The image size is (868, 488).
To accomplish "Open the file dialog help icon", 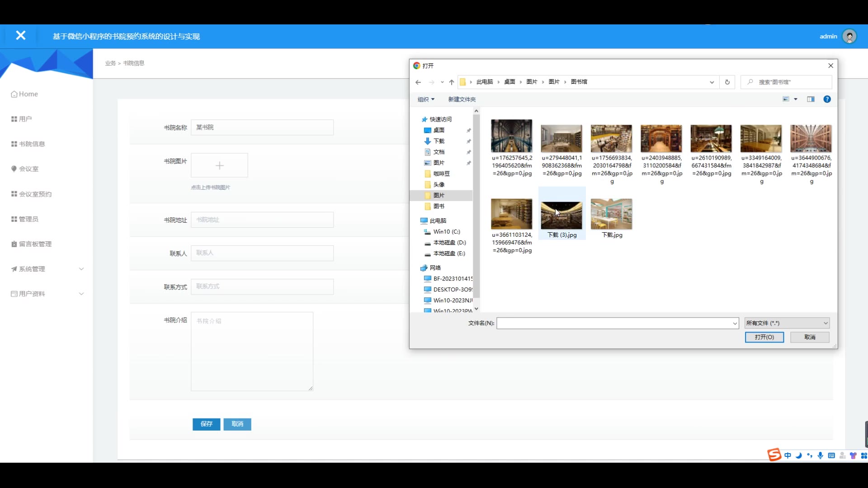I will pyautogui.click(x=827, y=99).
